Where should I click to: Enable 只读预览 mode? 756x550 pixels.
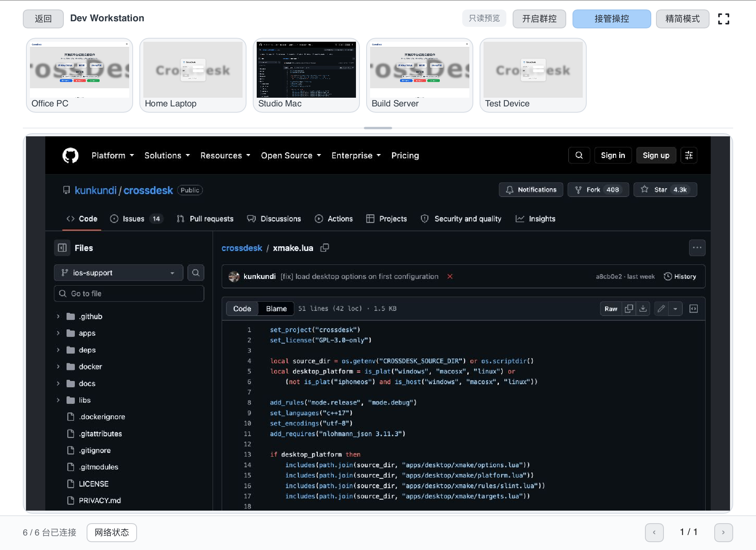tap(484, 19)
